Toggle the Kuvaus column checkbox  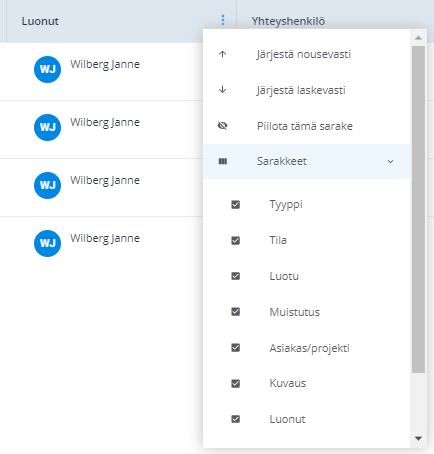click(236, 383)
